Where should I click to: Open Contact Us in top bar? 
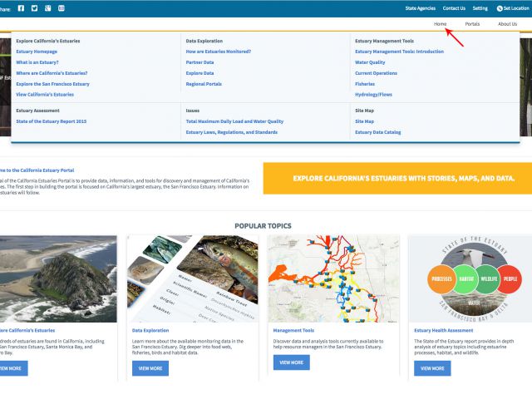[454, 8]
